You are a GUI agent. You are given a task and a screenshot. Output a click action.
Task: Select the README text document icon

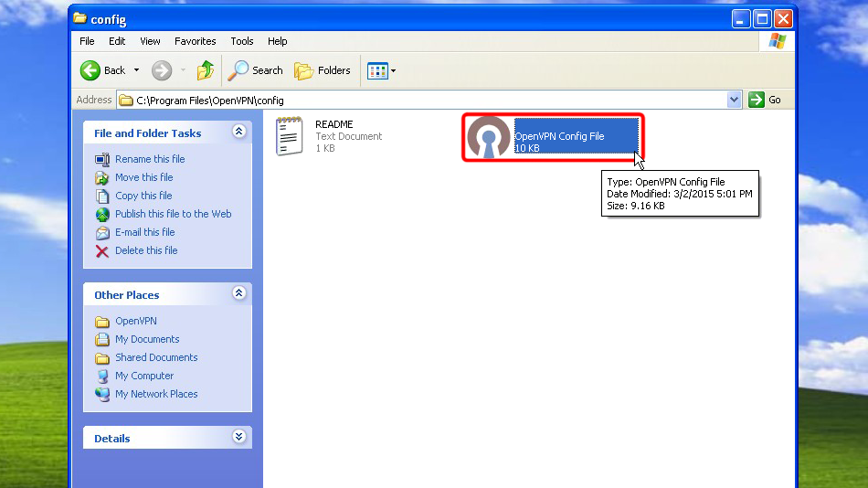pyautogui.click(x=290, y=136)
